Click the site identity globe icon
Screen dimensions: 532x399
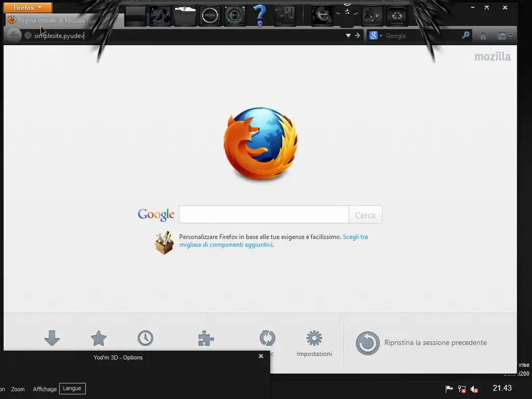(x=28, y=35)
